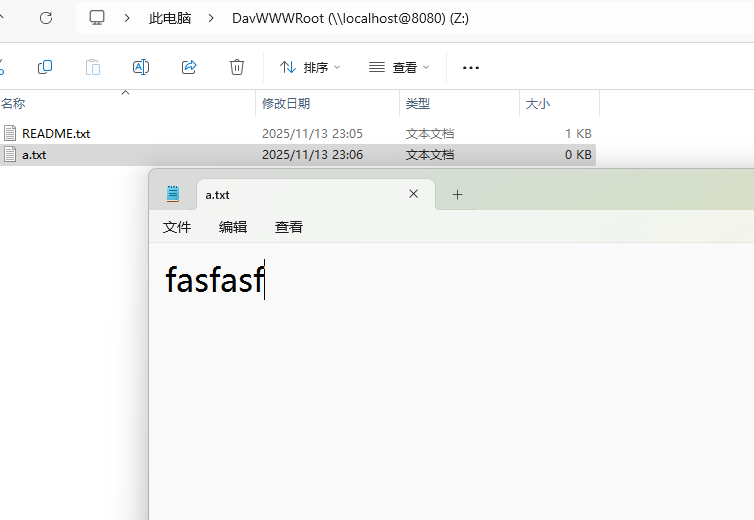Select the DavWWWRoot (Z:) breadcrumb
754x520 pixels.
point(350,18)
